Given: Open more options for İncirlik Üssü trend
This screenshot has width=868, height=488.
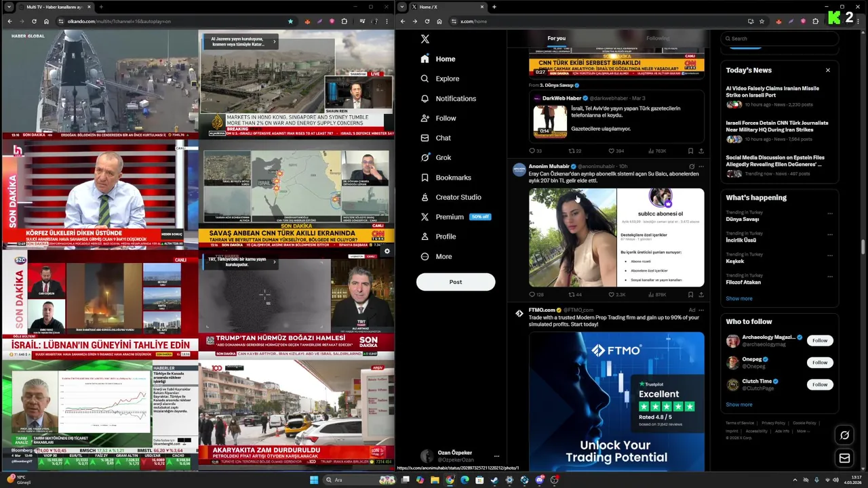Looking at the screenshot, I should coord(830,235).
